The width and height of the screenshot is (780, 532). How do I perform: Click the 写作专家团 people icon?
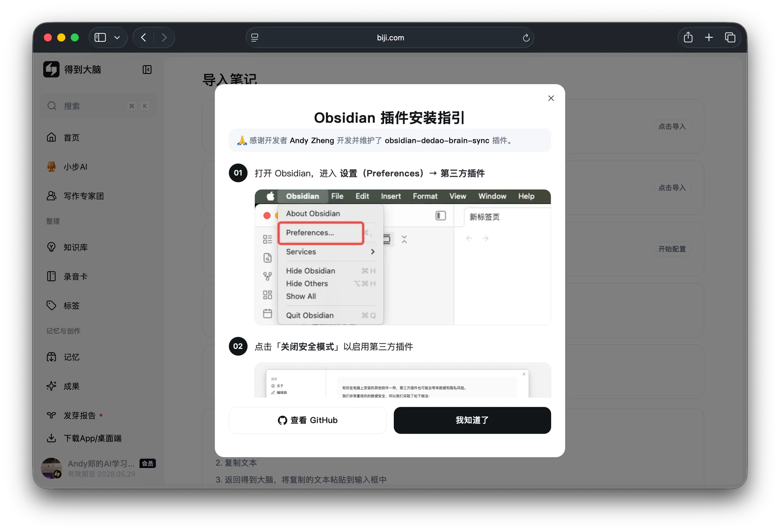click(51, 196)
